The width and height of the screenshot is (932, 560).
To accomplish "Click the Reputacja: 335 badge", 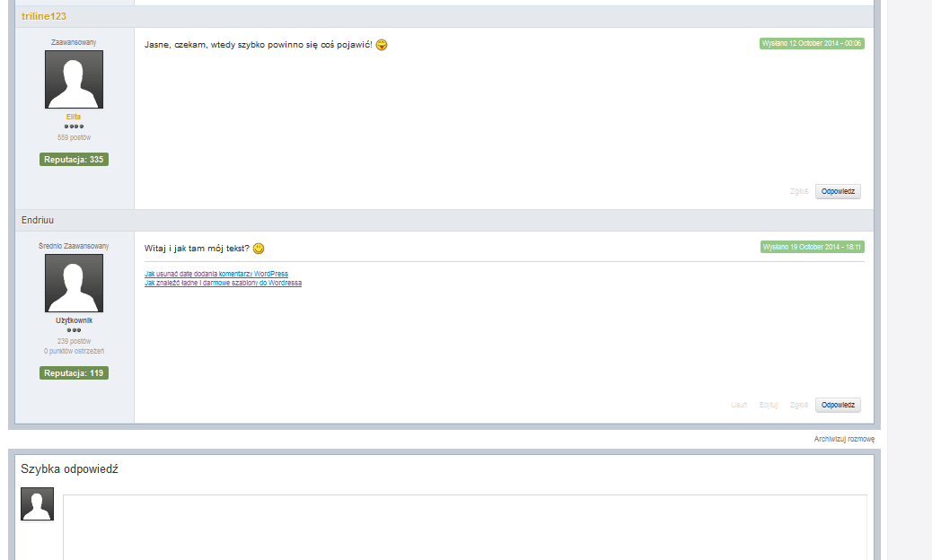I will pyautogui.click(x=74, y=160).
